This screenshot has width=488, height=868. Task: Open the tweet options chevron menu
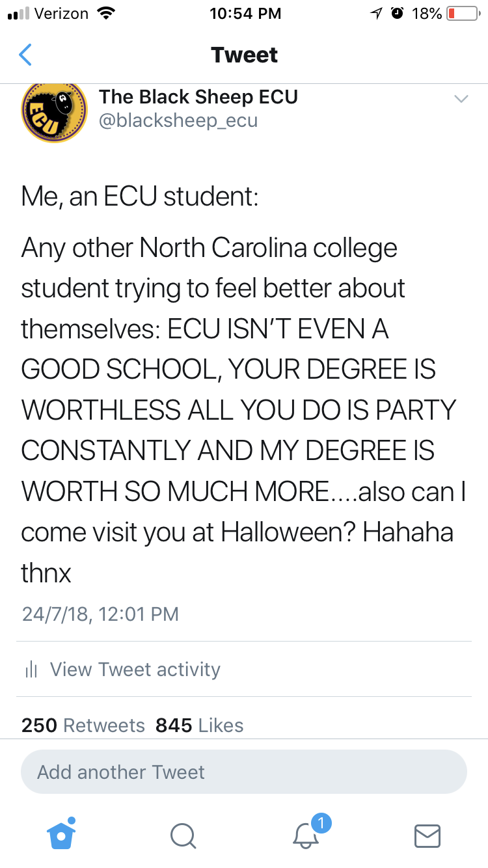[x=461, y=99]
